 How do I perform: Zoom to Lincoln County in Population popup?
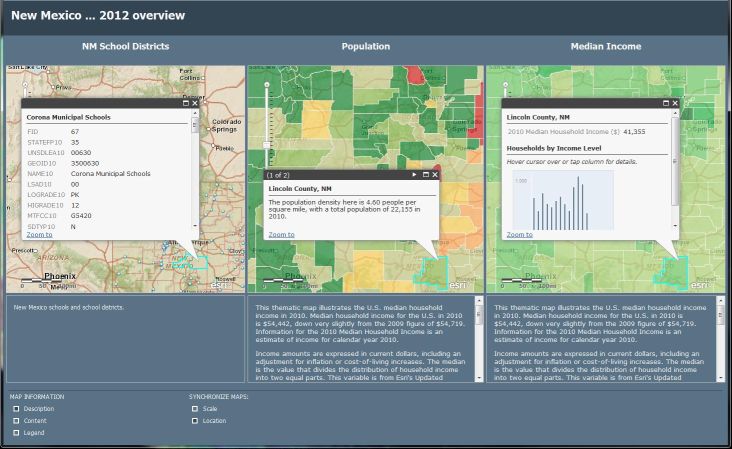pyautogui.click(x=282, y=235)
